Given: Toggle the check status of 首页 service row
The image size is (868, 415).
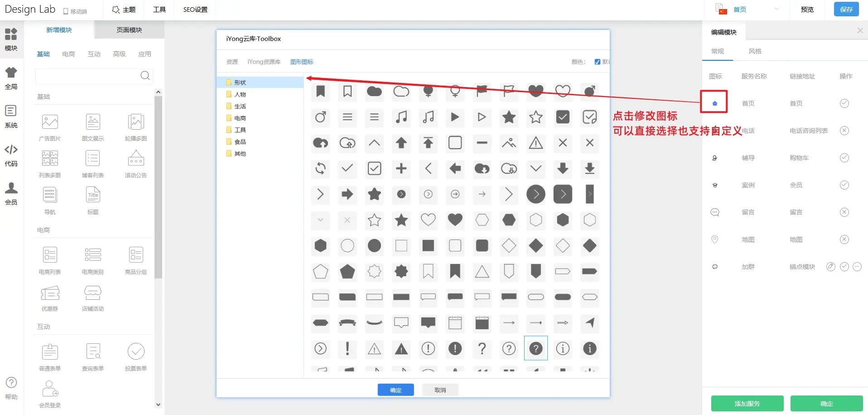Looking at the screenshot, I should [844, 103].
